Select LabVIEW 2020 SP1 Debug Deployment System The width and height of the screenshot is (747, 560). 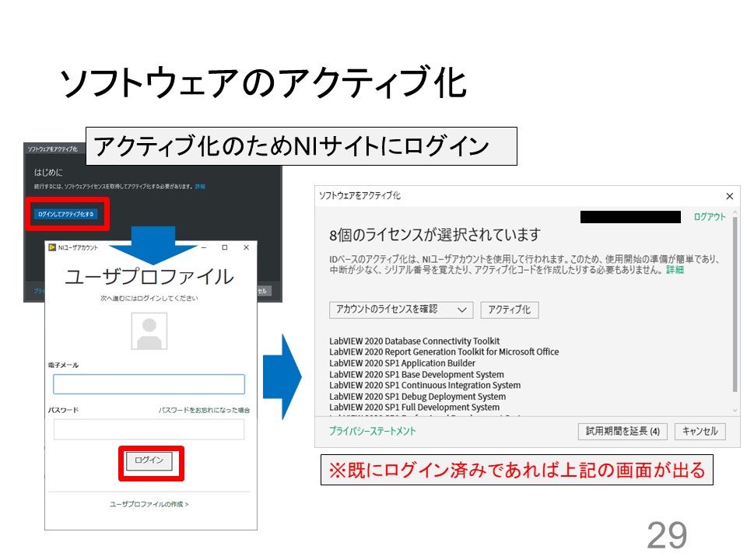[417, 397]
